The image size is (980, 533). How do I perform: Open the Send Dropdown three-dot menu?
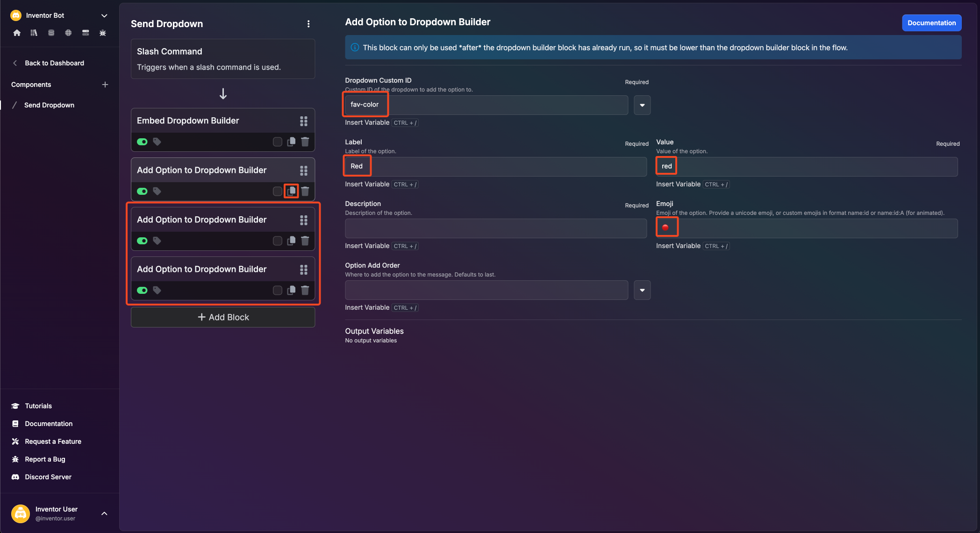[x=308, y=24]
